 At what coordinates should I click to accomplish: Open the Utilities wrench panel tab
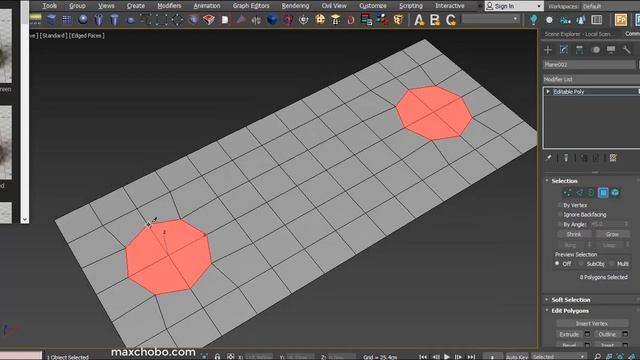[x=627, y=50]
